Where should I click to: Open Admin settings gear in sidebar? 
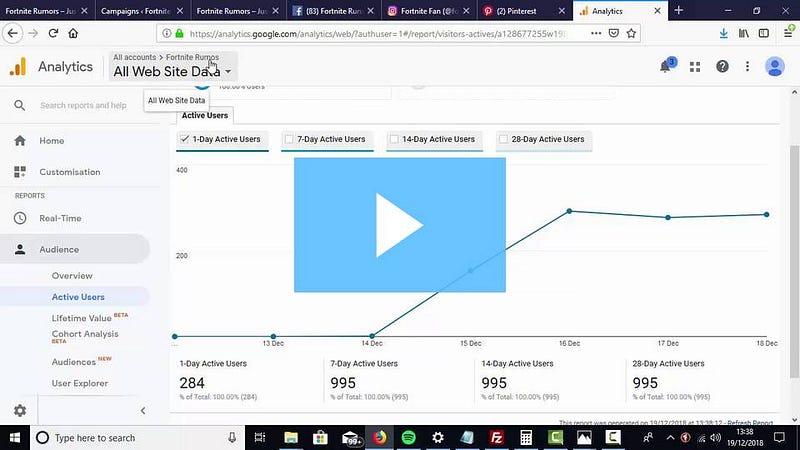20,410
